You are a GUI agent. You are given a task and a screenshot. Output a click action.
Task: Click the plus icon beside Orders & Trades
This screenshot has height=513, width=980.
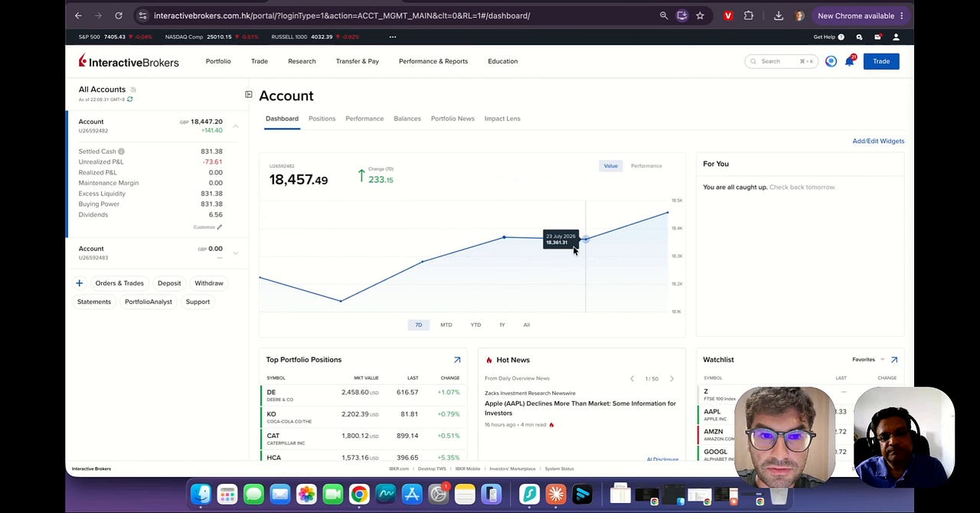(x=79, y=283)
